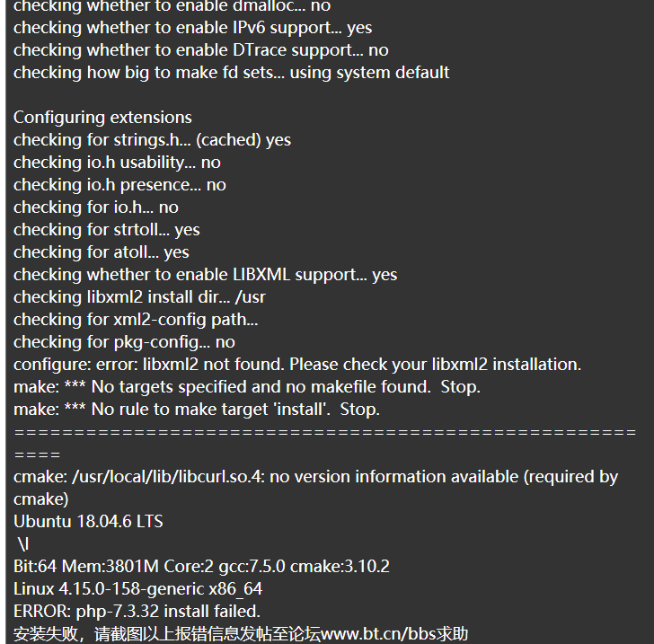Click the 'Linux 4.15.0-158-generic x86_64' line
This screenshot has height=644, width=654.
(x=138, y=589)
